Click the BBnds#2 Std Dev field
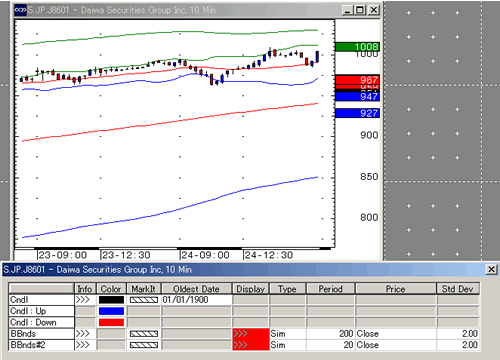The image size is (500, 360). pos(458,345)
